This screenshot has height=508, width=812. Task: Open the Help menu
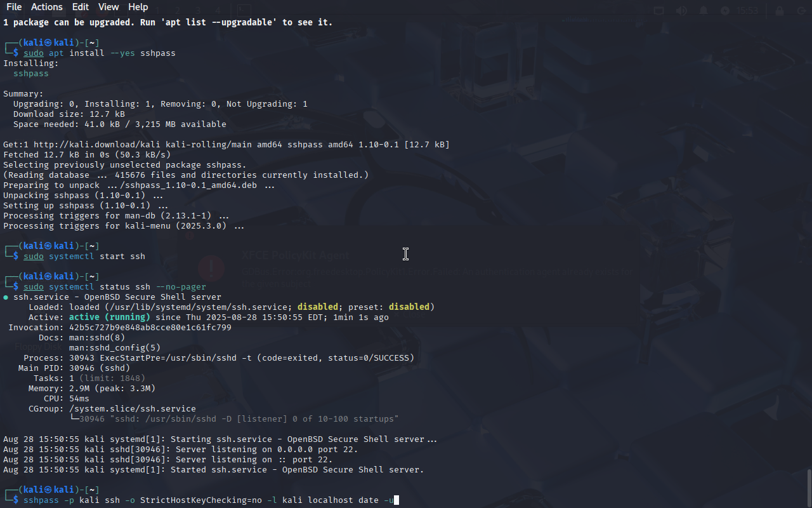point(138,7)
